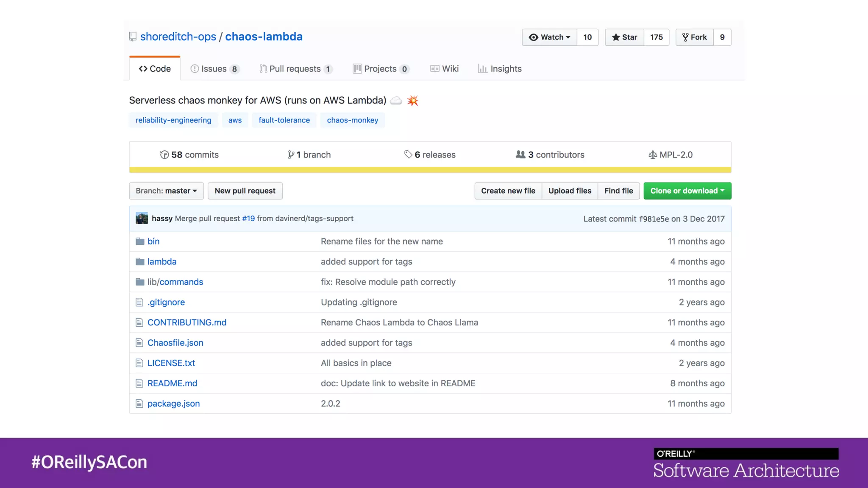
Task: Open the Pull requests tab
Action: coord(295,69)
